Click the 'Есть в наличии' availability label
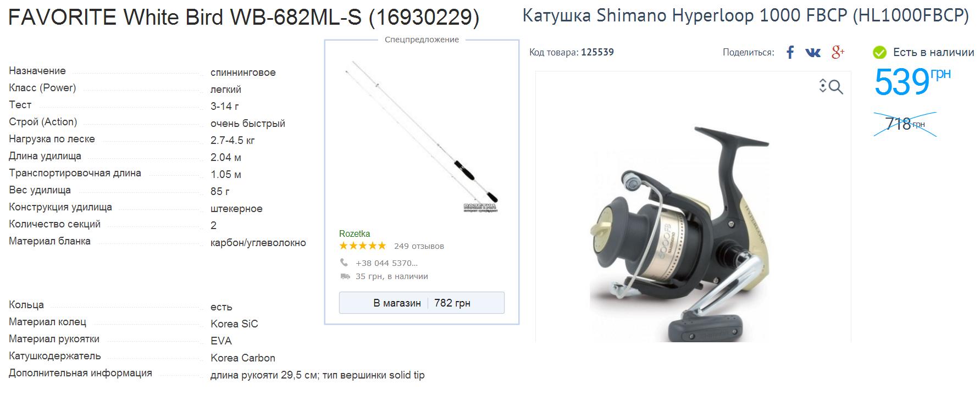 tap(933, 52)
